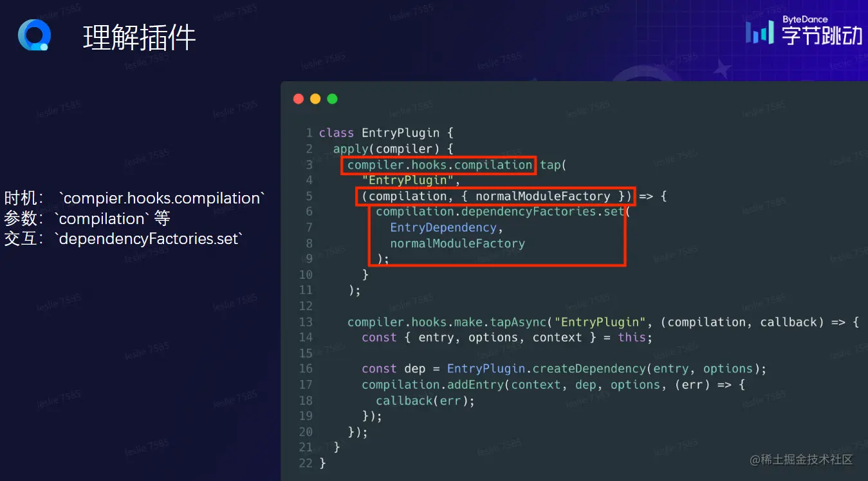
Task: Click '(compilation, callback) =>' on line 13
Action: (753, 322)
